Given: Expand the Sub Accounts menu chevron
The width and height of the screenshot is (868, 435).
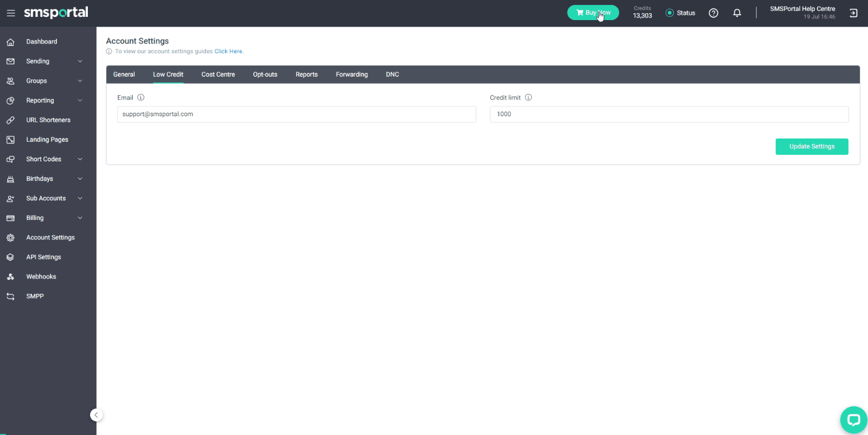Looking at the screenshot, I should point(80,198).
